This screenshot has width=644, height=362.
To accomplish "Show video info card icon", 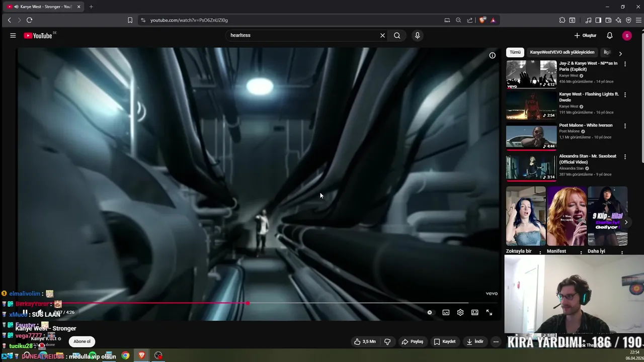I will [492, 55].
